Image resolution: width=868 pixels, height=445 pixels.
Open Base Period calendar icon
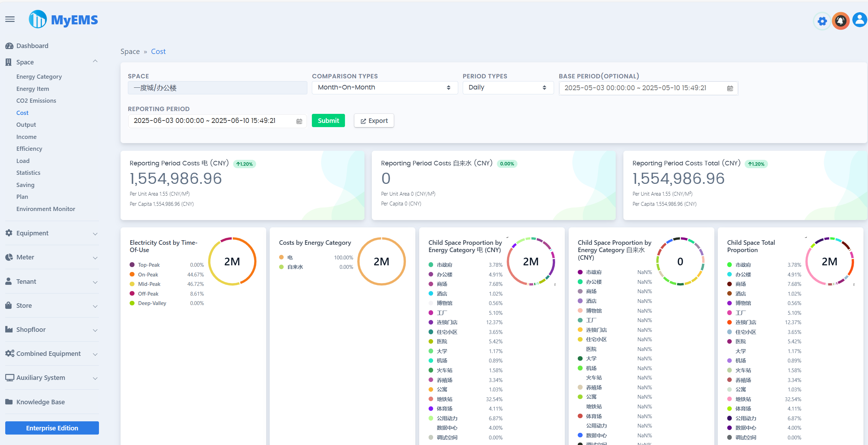(x=730, y=88)
